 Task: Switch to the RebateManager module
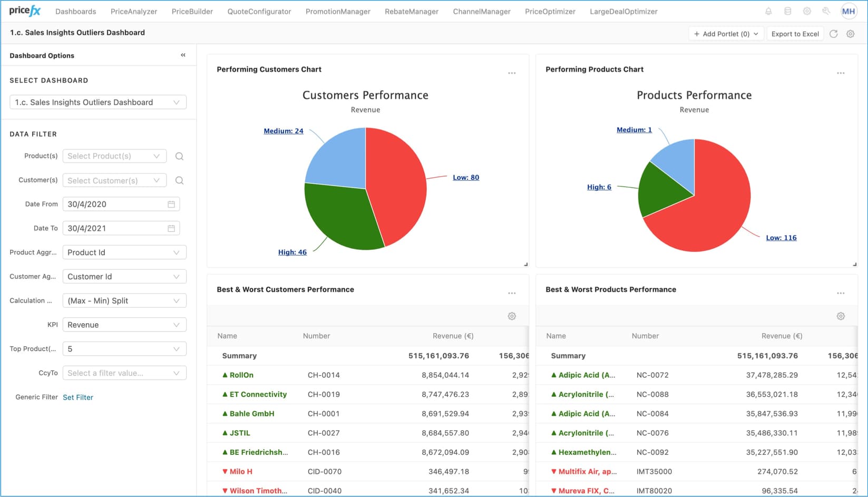(411, 11)
